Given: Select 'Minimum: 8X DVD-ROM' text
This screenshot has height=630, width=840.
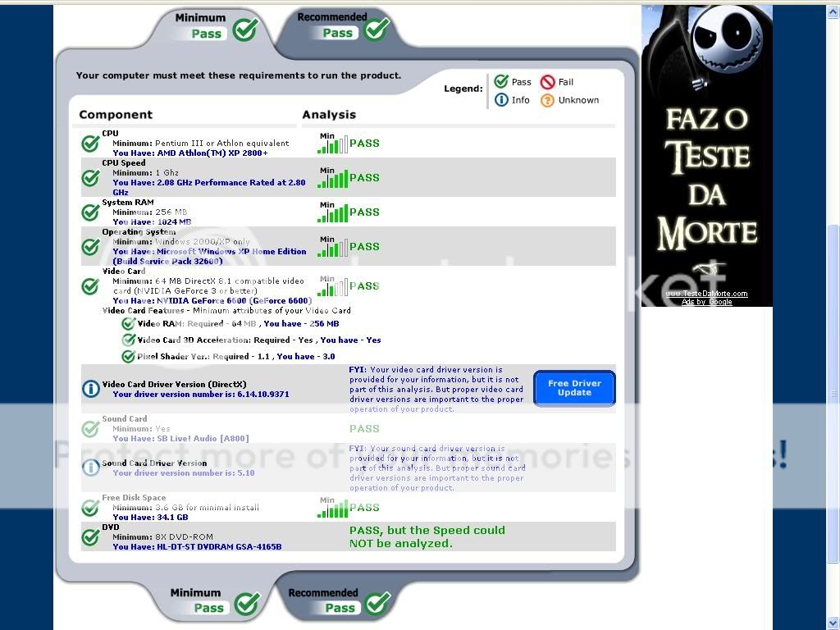Looking at the screenshot, I should [163, 536].
